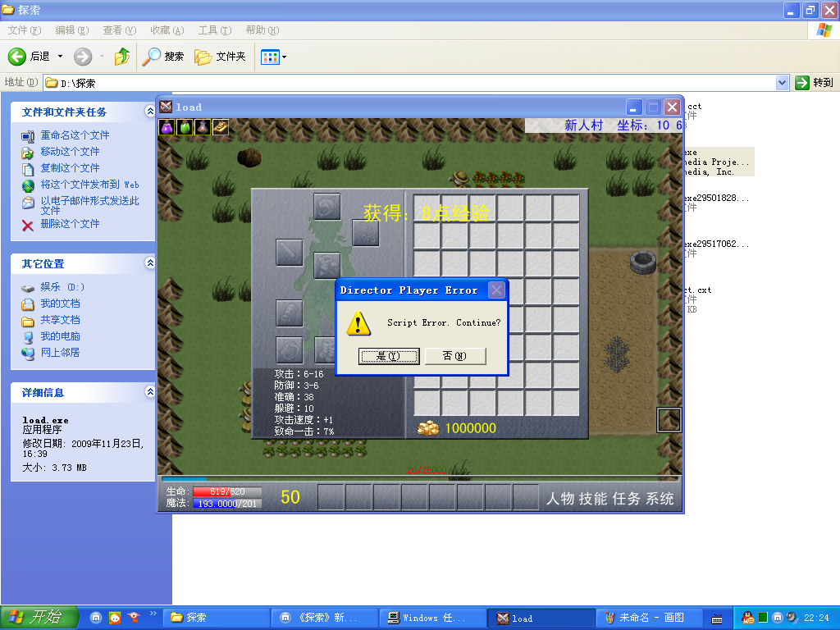Switch to the Paint taskbar window
This screenshot has width=840, height=630.
pyautogui.click(x=648, y=618)
